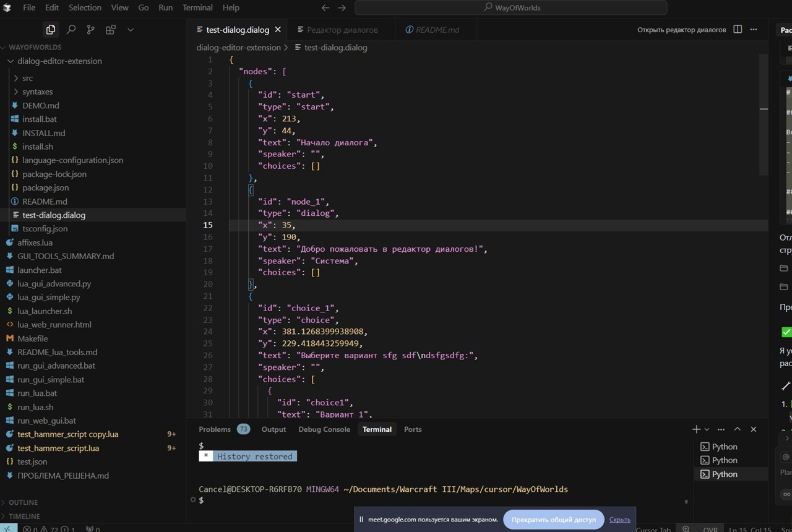This screenshot has height=532, width=792.
Task: Open editor More Actions ellipsis
Action: (x=754, y=30)
